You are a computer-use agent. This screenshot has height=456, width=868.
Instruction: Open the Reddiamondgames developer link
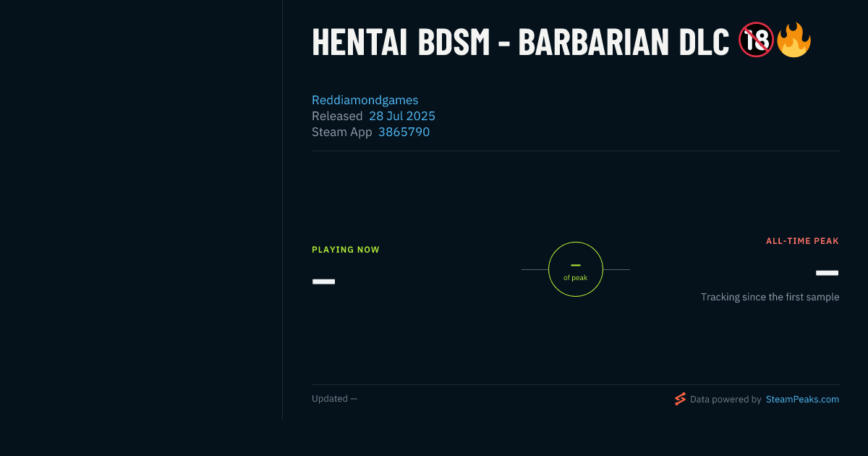(365, 100)
